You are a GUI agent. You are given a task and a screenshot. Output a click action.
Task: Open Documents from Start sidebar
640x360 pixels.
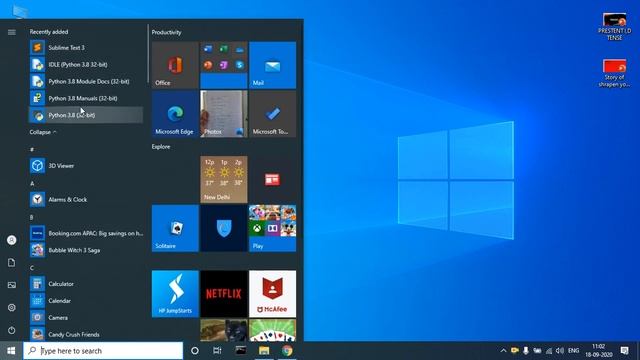click(12, 262)
